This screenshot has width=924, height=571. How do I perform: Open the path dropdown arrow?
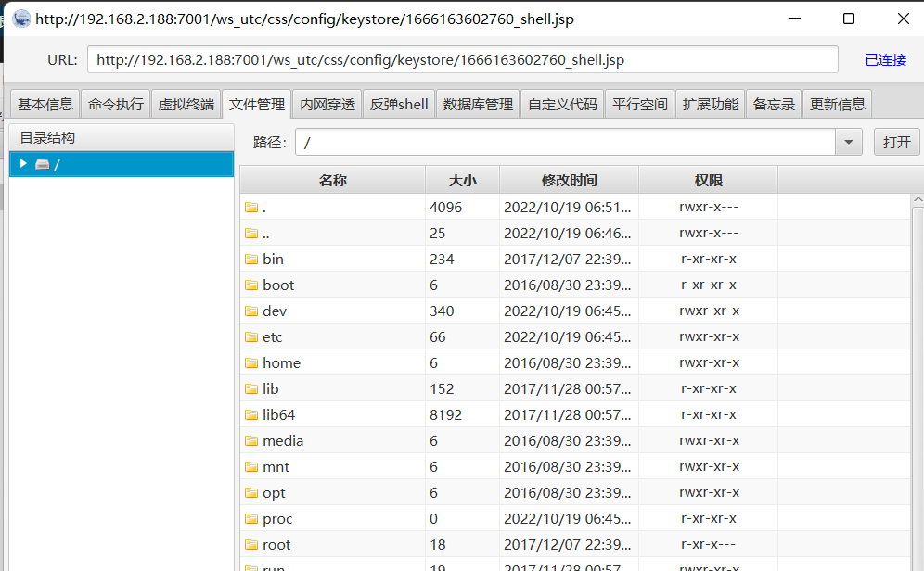[x=849, y=142]
